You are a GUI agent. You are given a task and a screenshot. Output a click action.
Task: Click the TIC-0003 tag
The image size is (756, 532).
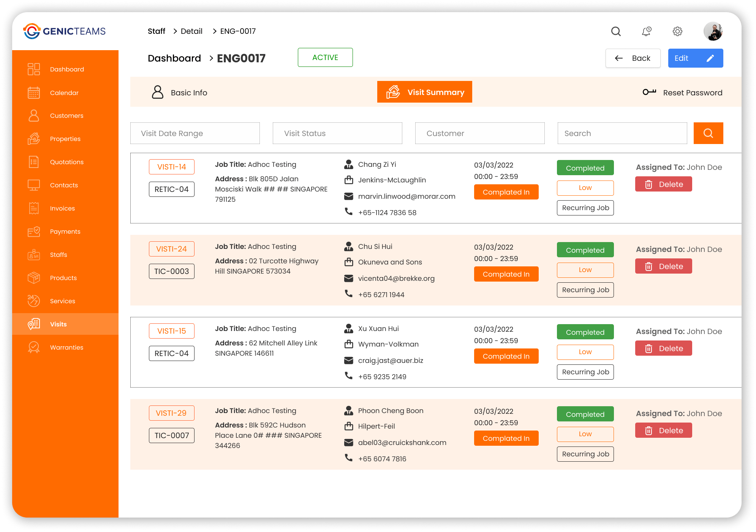click(x=172, y=271)
